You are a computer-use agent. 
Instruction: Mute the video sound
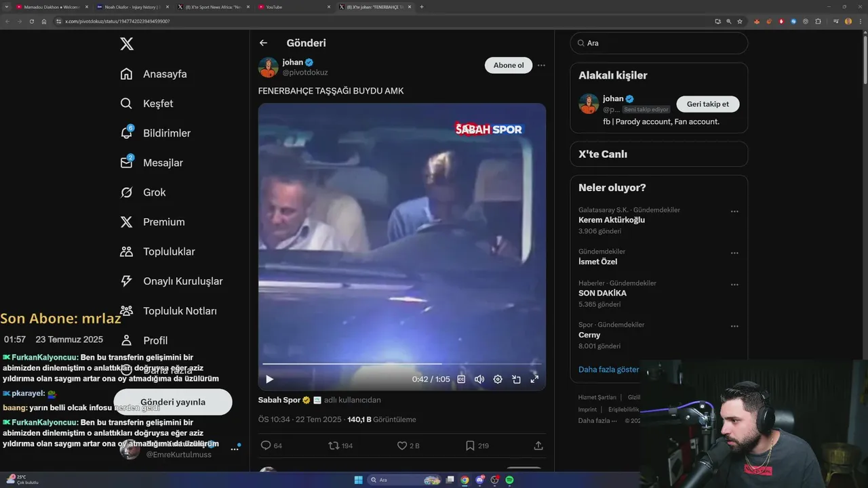(x=479, y=380)
